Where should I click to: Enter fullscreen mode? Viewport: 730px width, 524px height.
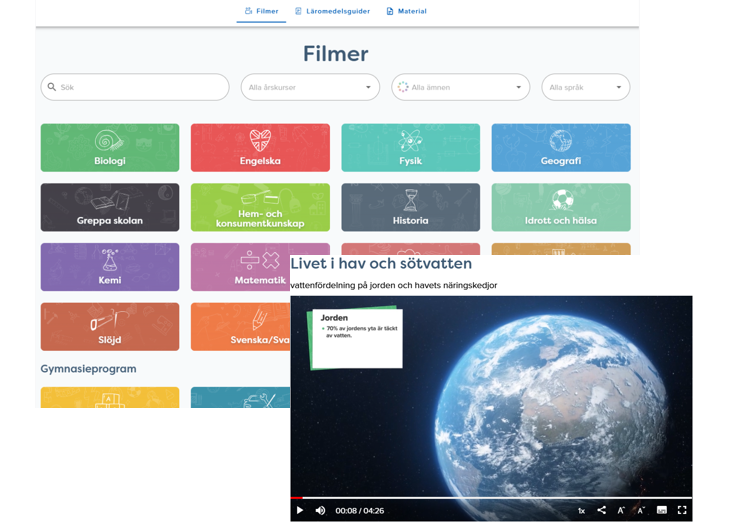tap(682, 510)
